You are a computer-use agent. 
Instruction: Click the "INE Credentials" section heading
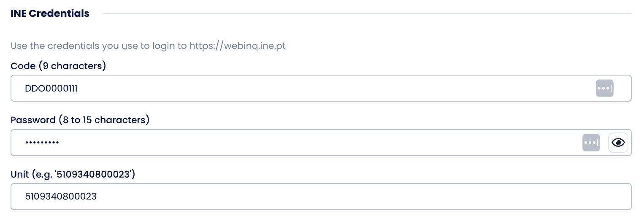[50, 13]
